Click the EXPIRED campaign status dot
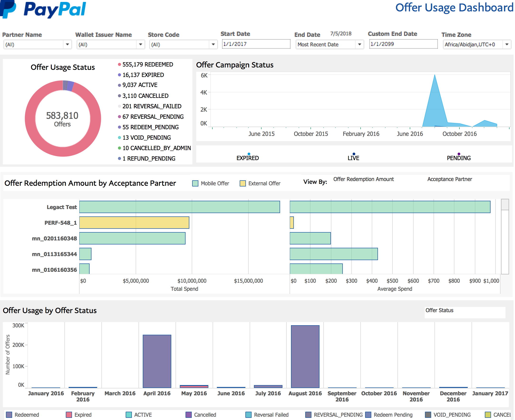The width and height of the screenshot is (515, 420). pyautogui.click(x=249, y=154)
